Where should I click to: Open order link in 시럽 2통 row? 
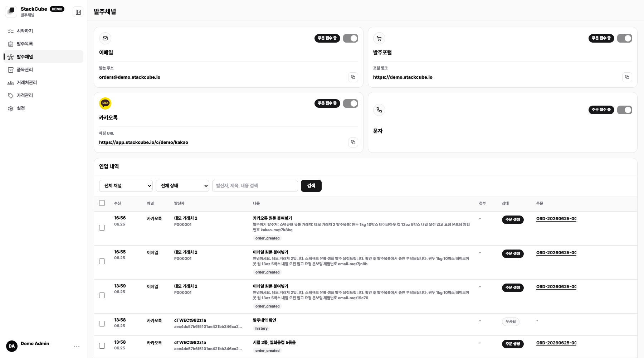click(556, 343)
